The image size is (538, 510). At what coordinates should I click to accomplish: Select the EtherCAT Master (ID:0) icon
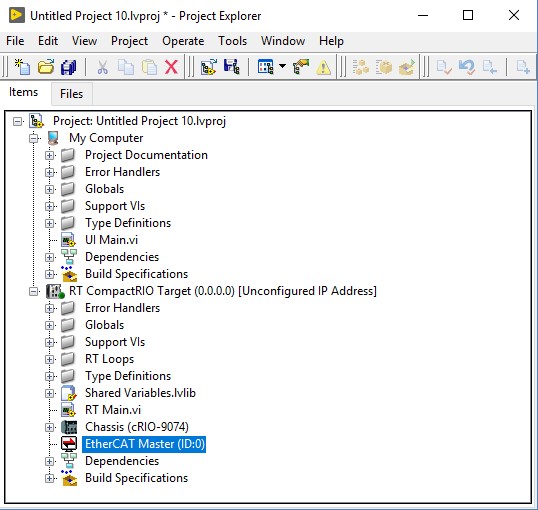tap(69, 444)
